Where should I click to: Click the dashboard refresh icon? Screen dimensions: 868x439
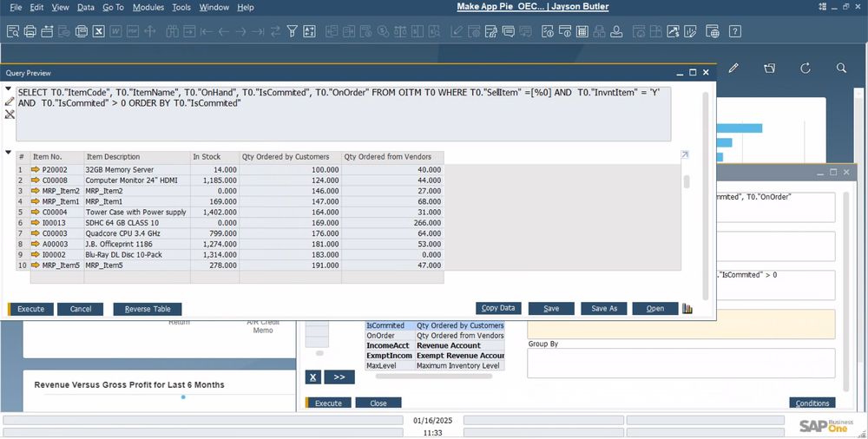pyautogui.click(x=806, y=68)
